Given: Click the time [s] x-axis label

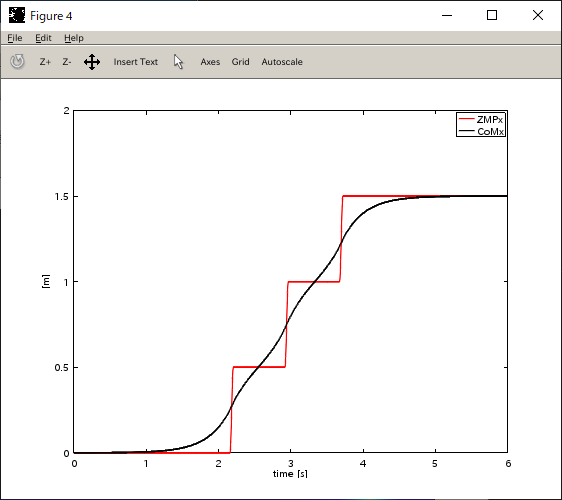Looking at the screenshot, I should [290, 474].
